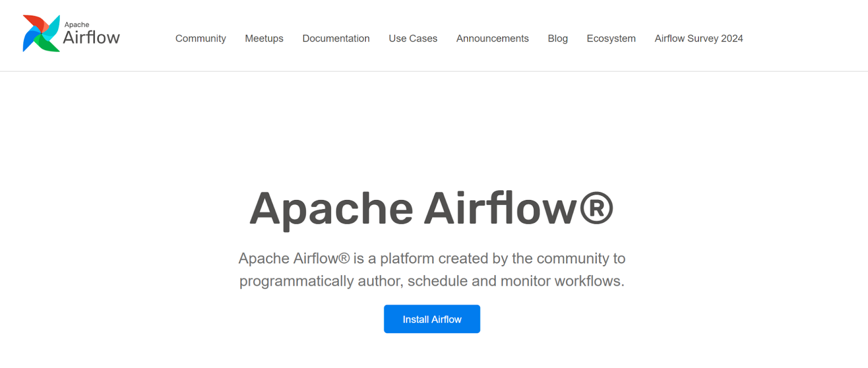This screenshot has width=868, height=368.
Task: Click the blue Install Airflow button
Action: [432, 319]
